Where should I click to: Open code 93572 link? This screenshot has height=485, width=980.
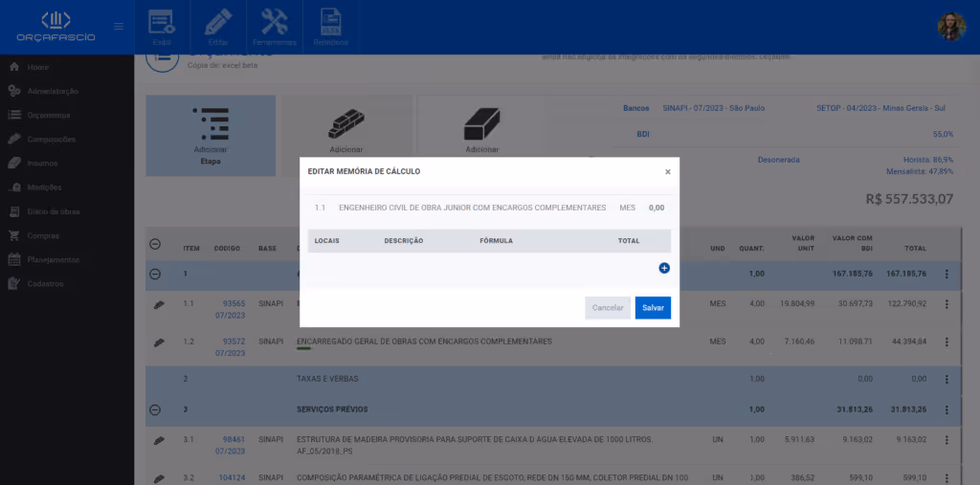234,342
